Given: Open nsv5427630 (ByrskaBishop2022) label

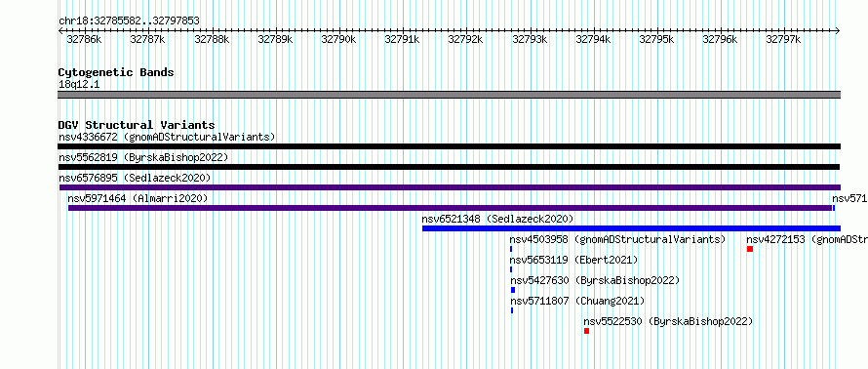Looking at the screenshot, I should point(595,280).
